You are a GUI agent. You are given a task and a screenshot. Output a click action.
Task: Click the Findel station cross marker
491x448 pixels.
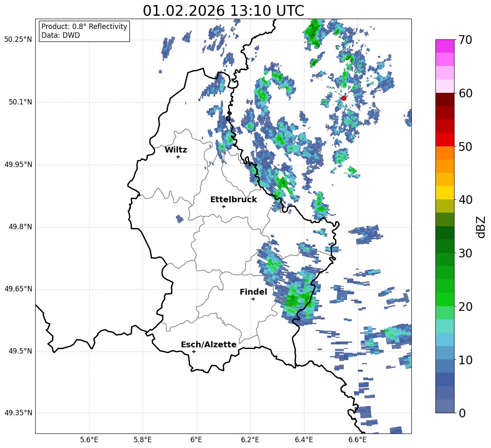click(x=253, y=299)
